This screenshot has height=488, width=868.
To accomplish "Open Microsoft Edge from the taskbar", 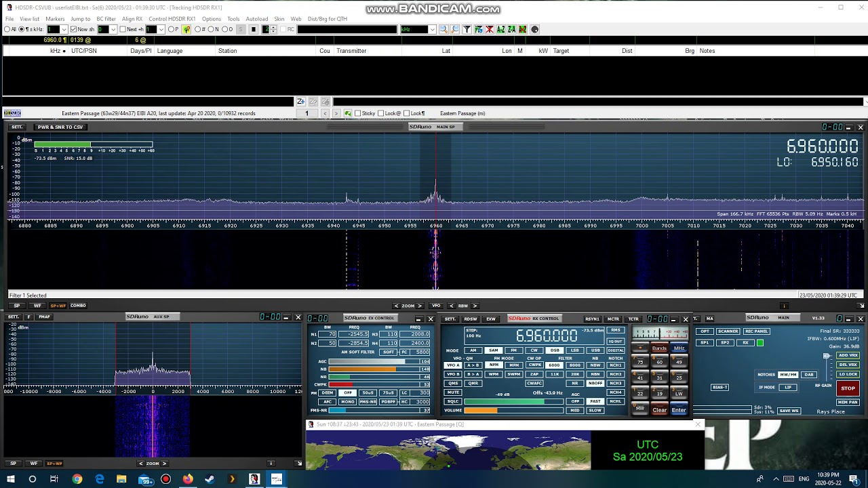I will pos(100,479).
